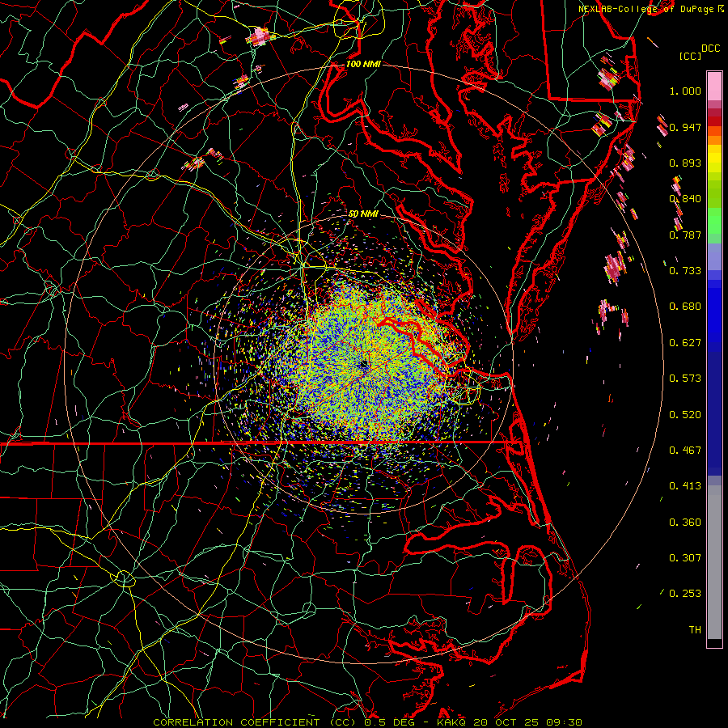Click the DCC label above the color scale
Screen dimensions: 728x728
pyautogui.click(x=710, y=49)
